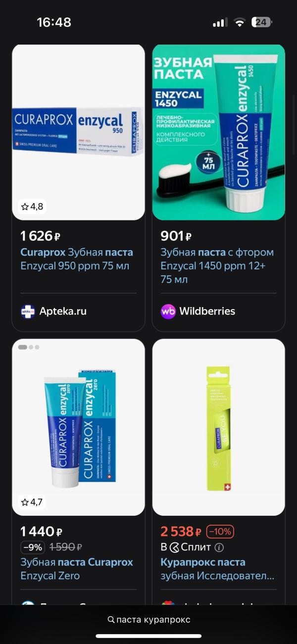Image resolution: width=297 pixels, height=644 pixels.
Task: Tap the image carousel dots on Enzycal Zero
Action: click(29, 347)
